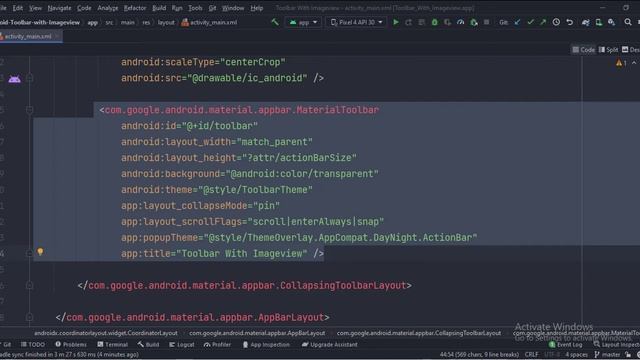Screen dimensions: 640x360
Task: Open the Code menu
Action: pyautogui.click(x=84, y=8)
